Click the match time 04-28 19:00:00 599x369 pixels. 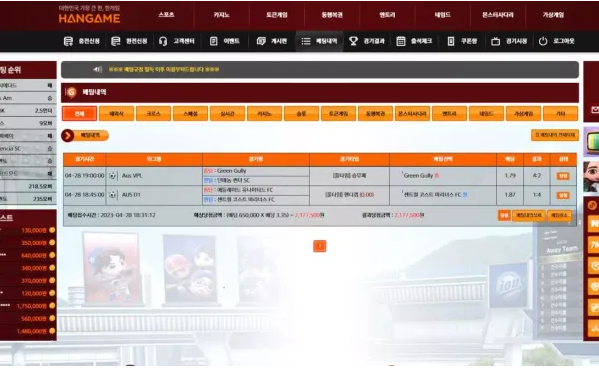[x=84, y=176]
